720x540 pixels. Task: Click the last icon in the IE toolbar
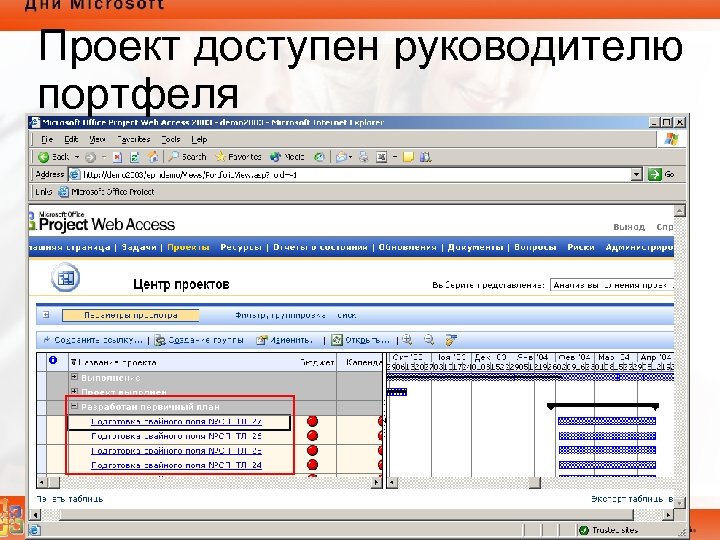tap(426, 157)
